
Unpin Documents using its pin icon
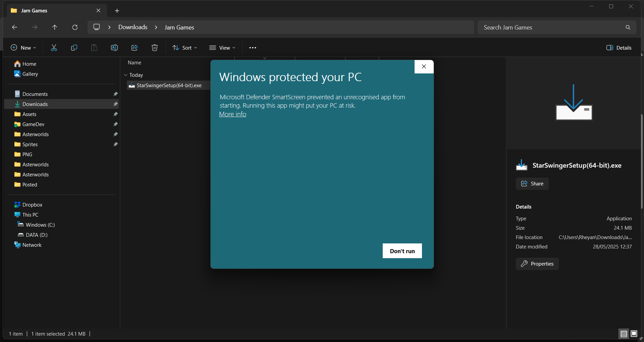(x=115, y=94)
